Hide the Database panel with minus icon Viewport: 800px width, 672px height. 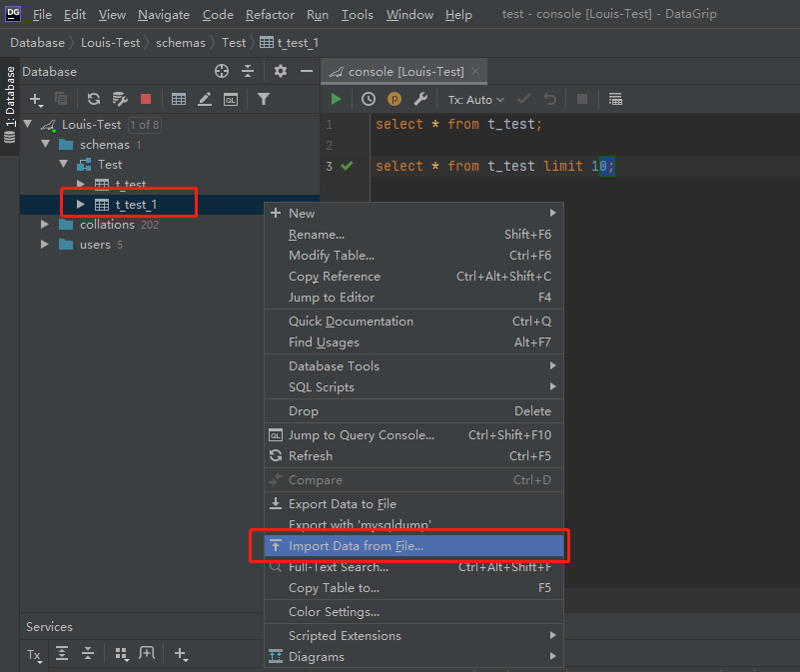click(307, 71)
